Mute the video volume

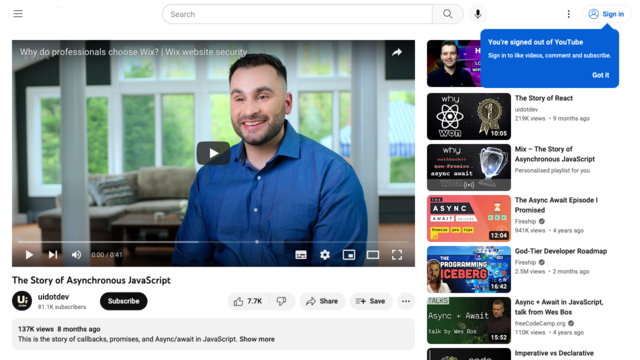[76, 255]
